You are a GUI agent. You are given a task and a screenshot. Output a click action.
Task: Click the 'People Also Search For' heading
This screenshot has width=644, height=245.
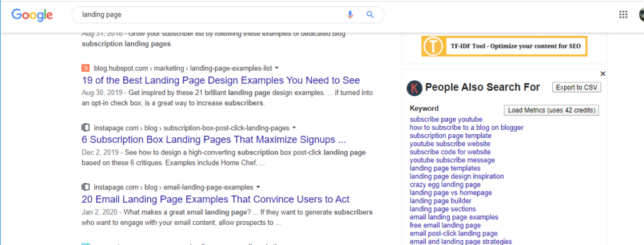[x=482, y=87]
